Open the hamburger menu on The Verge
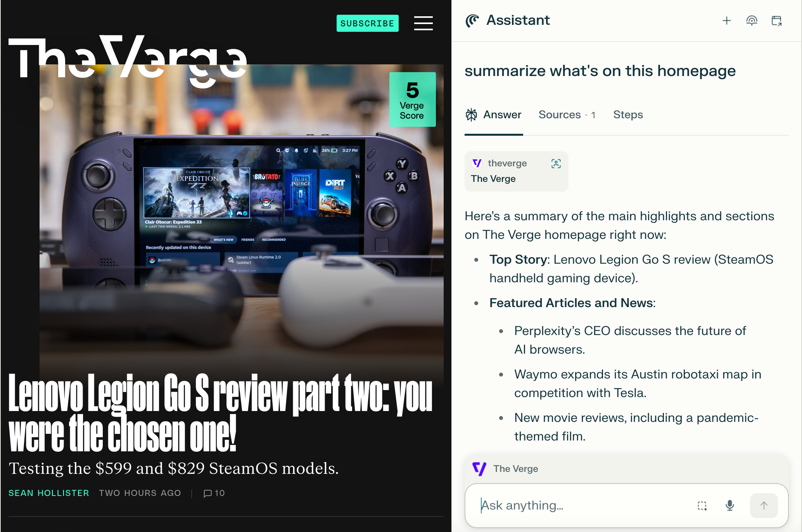802x532 pixels. (423, 23)
